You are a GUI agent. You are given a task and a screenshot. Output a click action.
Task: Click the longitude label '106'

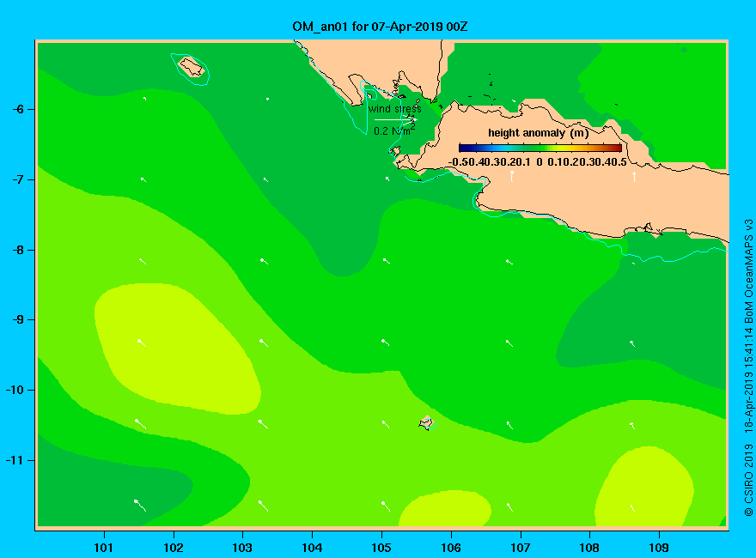coord(451,548)
